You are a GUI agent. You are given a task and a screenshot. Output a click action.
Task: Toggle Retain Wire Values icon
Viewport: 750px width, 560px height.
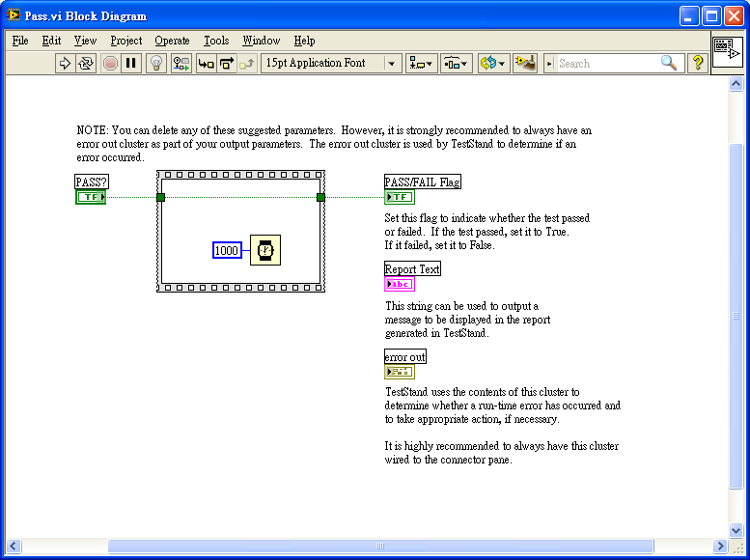(181, 63)
